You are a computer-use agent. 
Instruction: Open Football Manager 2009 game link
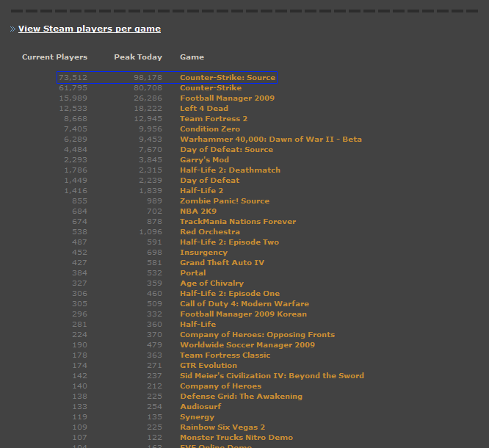coord(228,98)
